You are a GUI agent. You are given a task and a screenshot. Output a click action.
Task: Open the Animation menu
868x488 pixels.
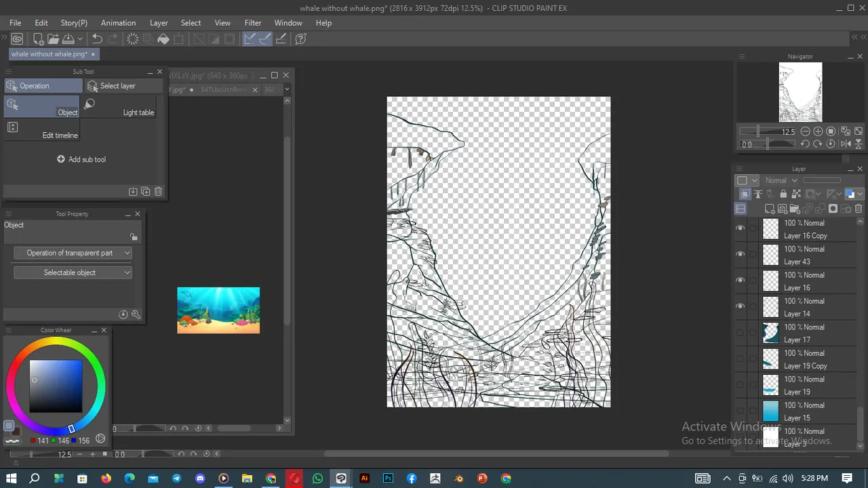pyautogui.click(x=119, y=23)
